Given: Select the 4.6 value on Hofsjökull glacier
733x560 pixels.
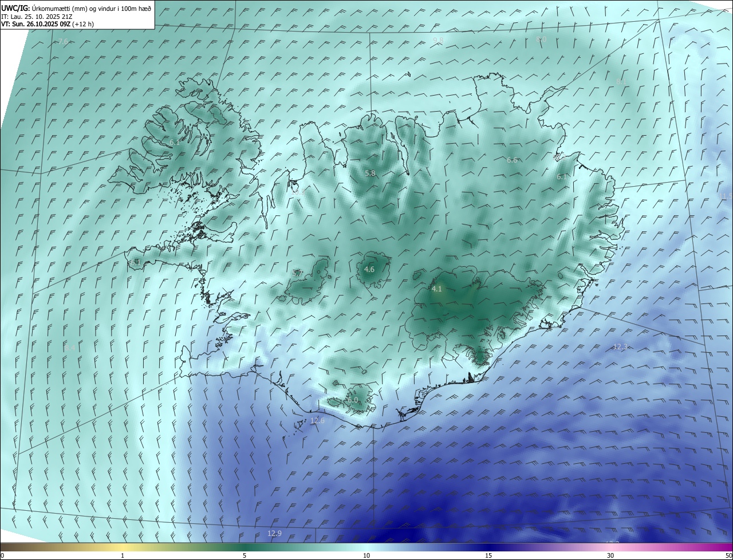Looking at the screenshot, I should [369, 269].
